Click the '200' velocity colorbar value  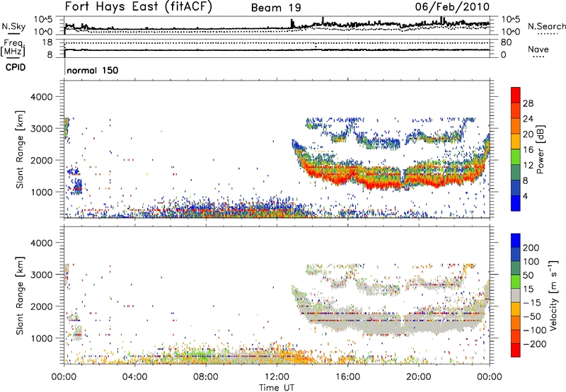[x=531, y=248]
